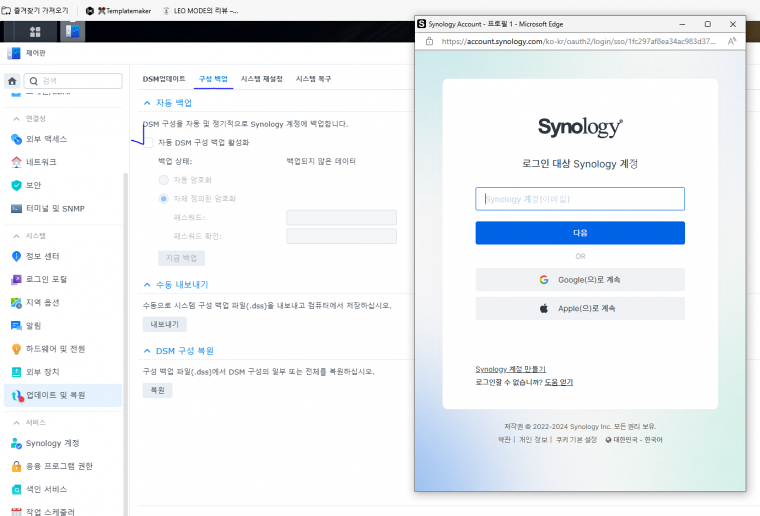Enable 자동 DSM 구성 백업 활성화 checkbox

click(148, 142)
